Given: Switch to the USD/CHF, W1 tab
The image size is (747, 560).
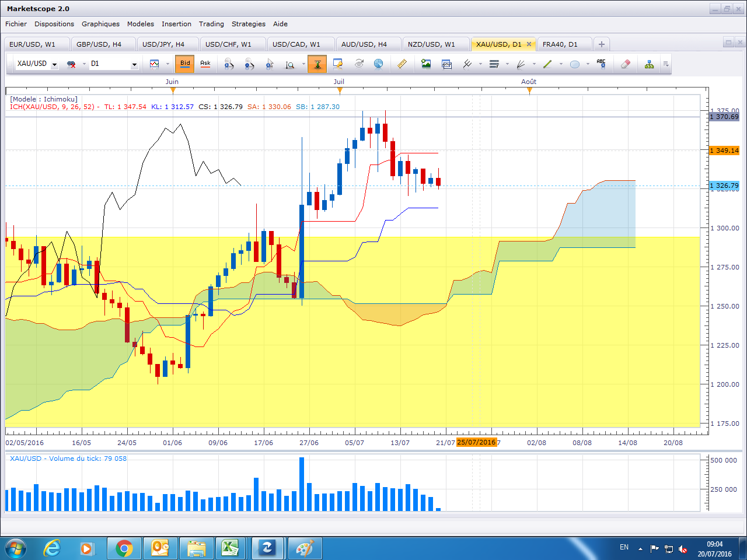Looking at the screenshot, I should point(233,44).
